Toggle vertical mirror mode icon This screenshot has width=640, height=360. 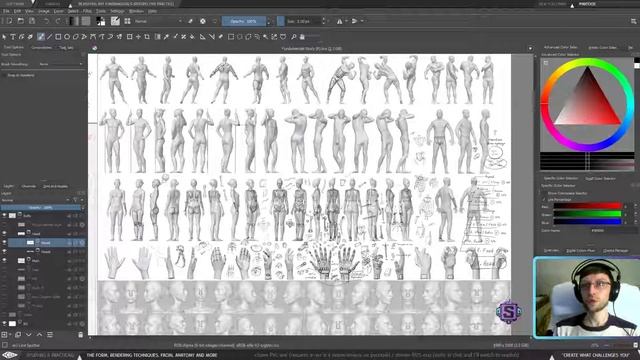[354, 21]
